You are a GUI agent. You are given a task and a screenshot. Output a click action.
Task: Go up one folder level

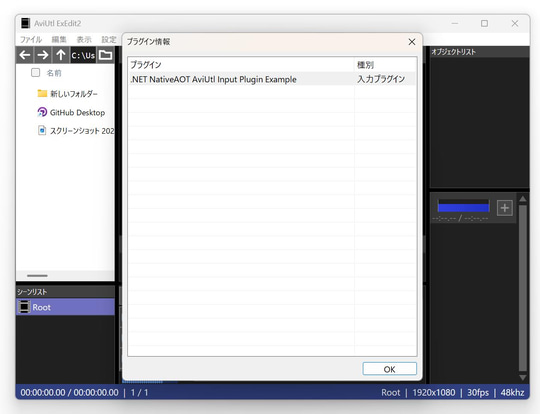click(x=61, y=55)
